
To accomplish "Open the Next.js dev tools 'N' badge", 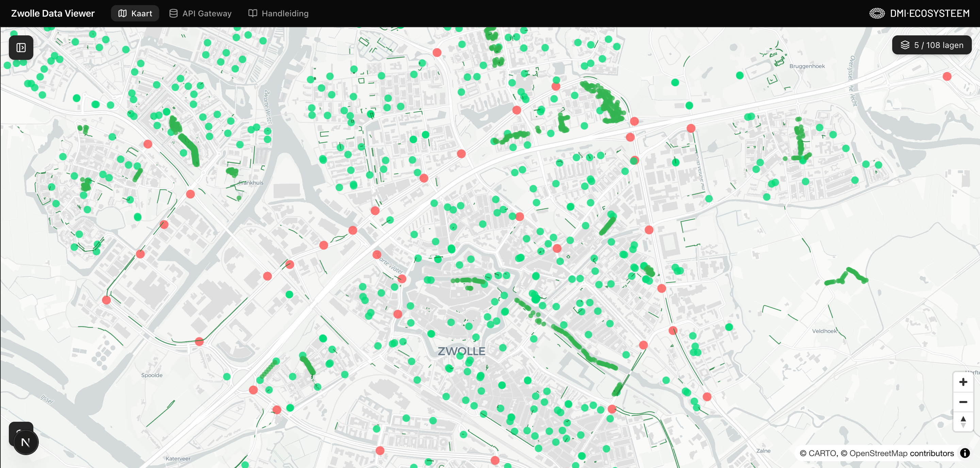I will (26, 442).
